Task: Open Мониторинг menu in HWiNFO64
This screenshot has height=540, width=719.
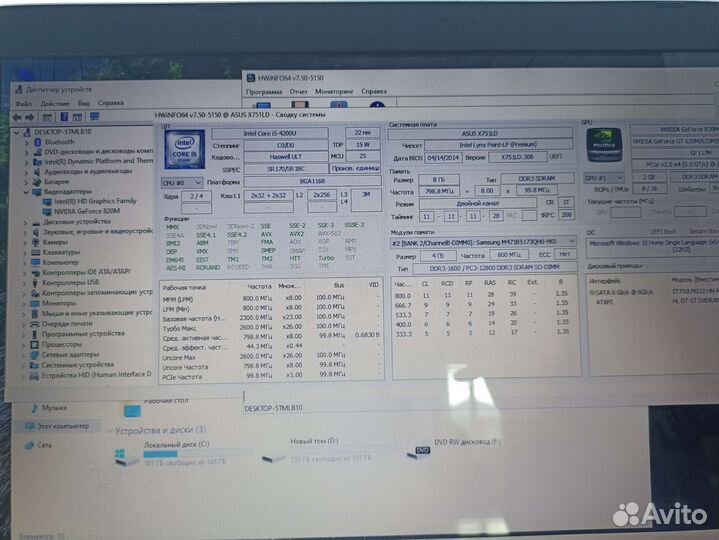Action: (x=334, y=92)
